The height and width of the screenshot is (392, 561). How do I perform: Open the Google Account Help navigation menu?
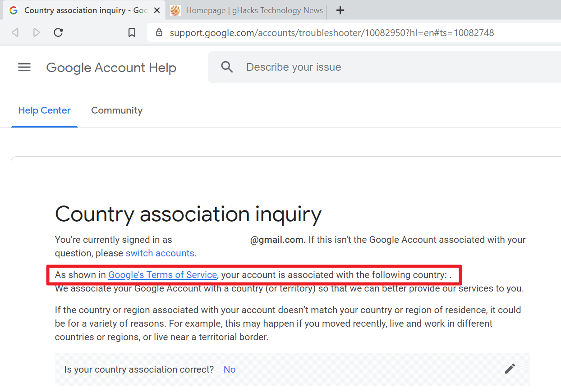click(24, 67)
